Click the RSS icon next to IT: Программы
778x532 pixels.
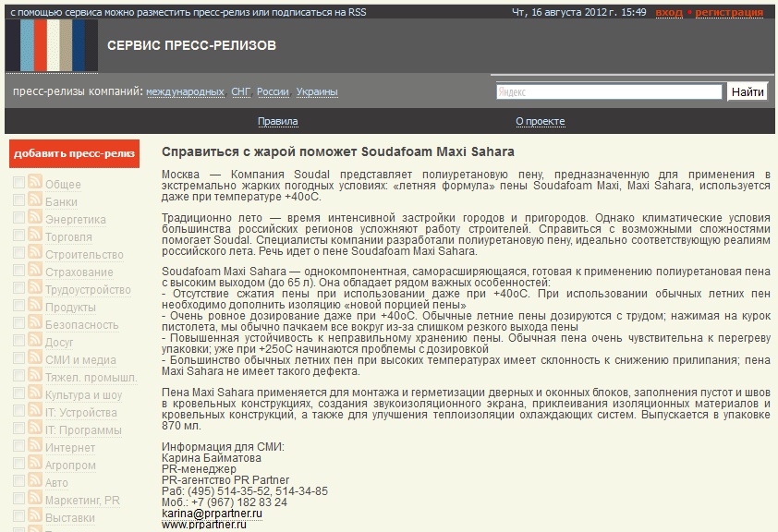(x=35, y=428)
